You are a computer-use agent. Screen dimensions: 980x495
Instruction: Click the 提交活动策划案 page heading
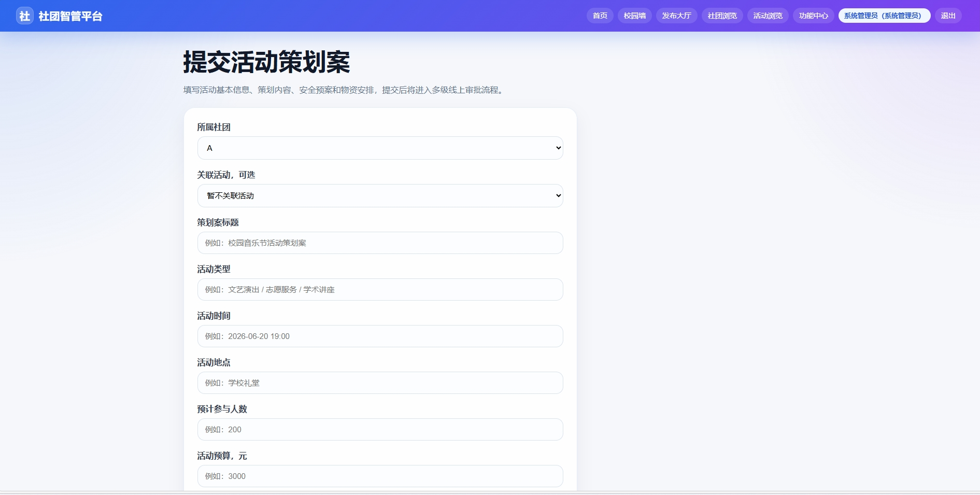[267, 63]
